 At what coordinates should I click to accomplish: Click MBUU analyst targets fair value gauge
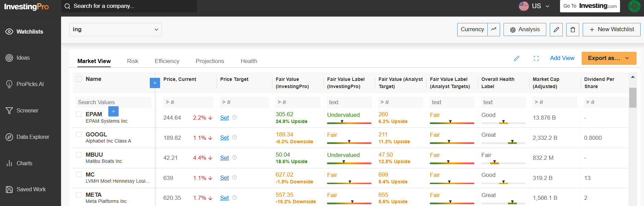pos(452,163)
